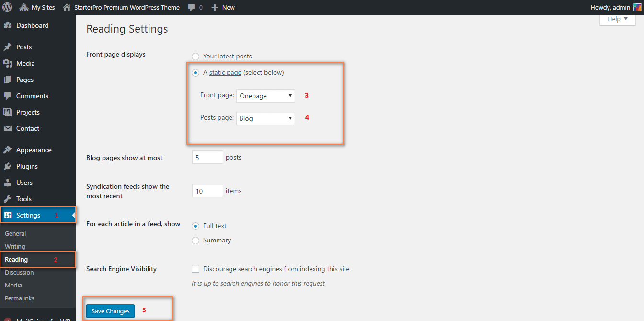The width and height of the screenshot is (644, 321).
Task: Click Save Changes button
Action: (x=110, y=311)
